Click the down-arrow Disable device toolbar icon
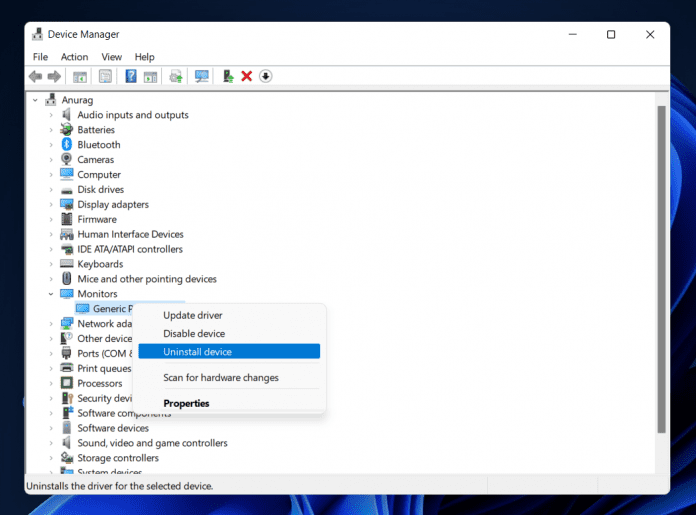 pyautogui.click(x=265, y=76)
